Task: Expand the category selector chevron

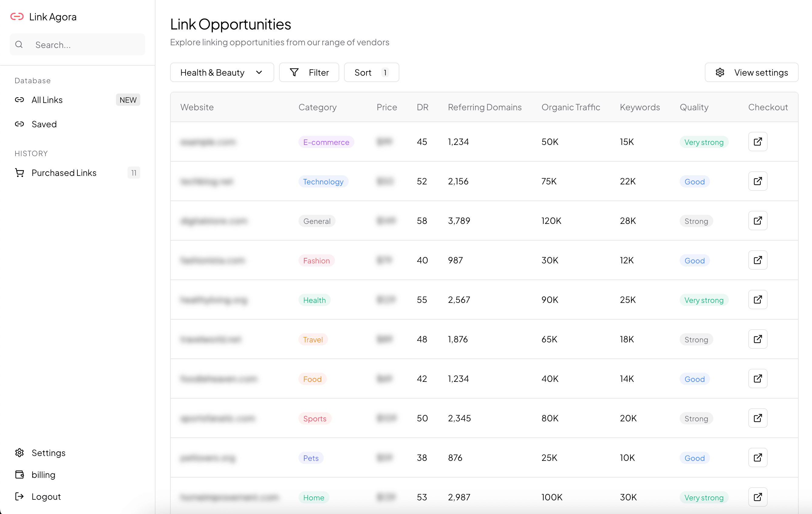Action: tap(259, 72)
